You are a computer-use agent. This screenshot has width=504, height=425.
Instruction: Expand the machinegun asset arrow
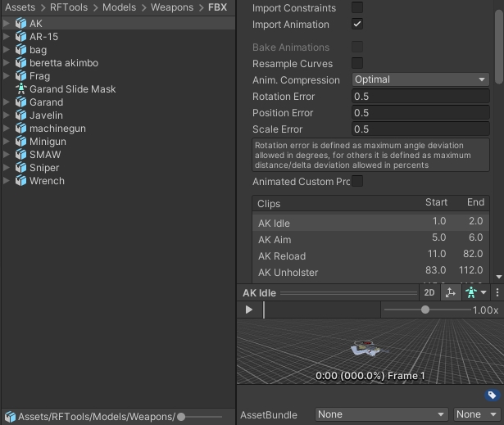6,129
